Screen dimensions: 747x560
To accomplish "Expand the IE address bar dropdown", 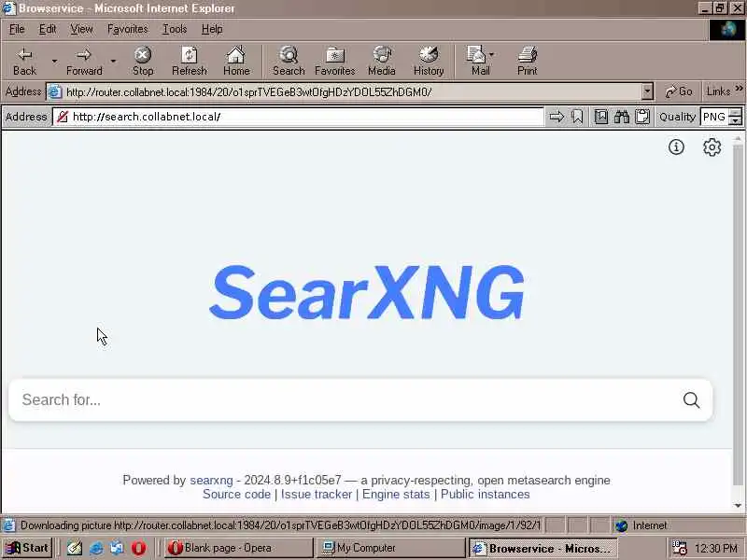I will pos(647,91).
